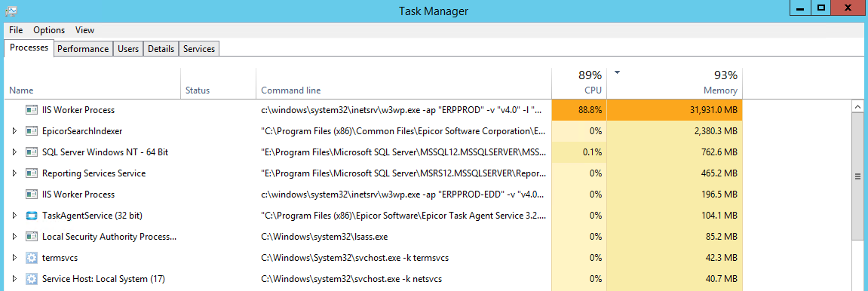Image resolution: width=868 pixels, height=291 pixels.
Task: Click the TaskAgentService blue icon
Action: 31,215
